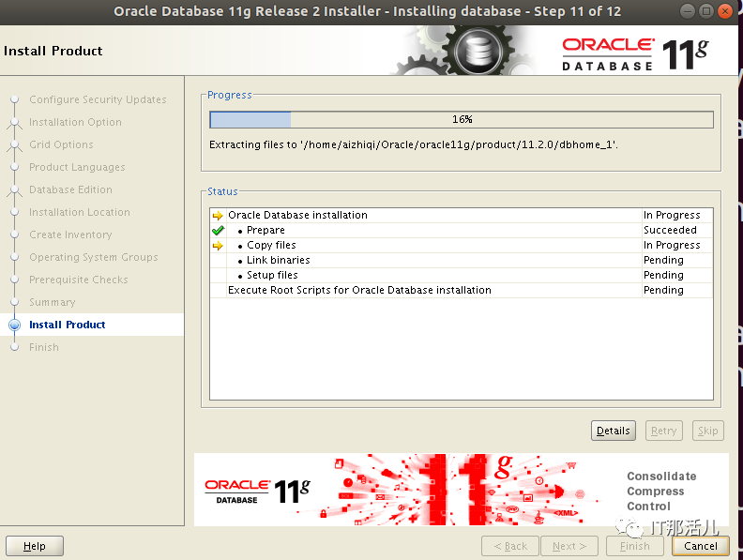
Task: Select Installation Option step
Action: pos(75,122)
